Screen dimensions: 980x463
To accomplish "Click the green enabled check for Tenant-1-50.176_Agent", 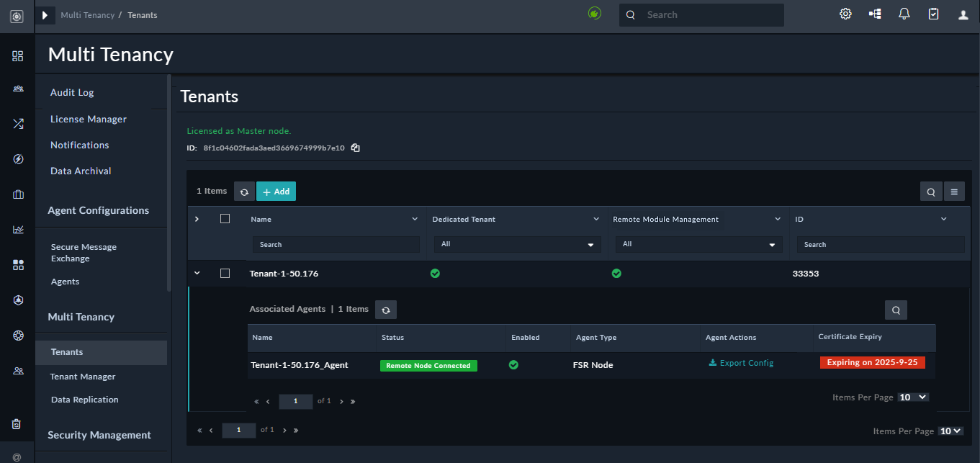I will point(513,365).
